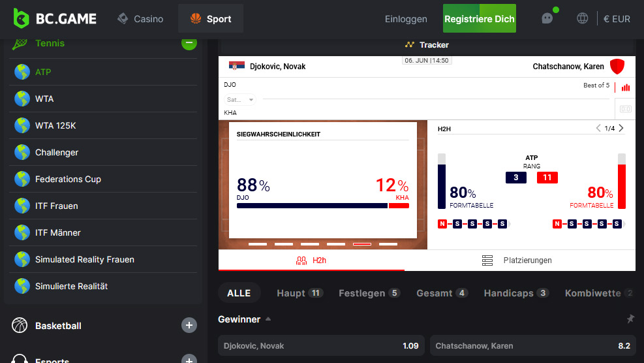Select the active red carousel indicator
Viewport: 644px width, 363px height.
(362, 244)
